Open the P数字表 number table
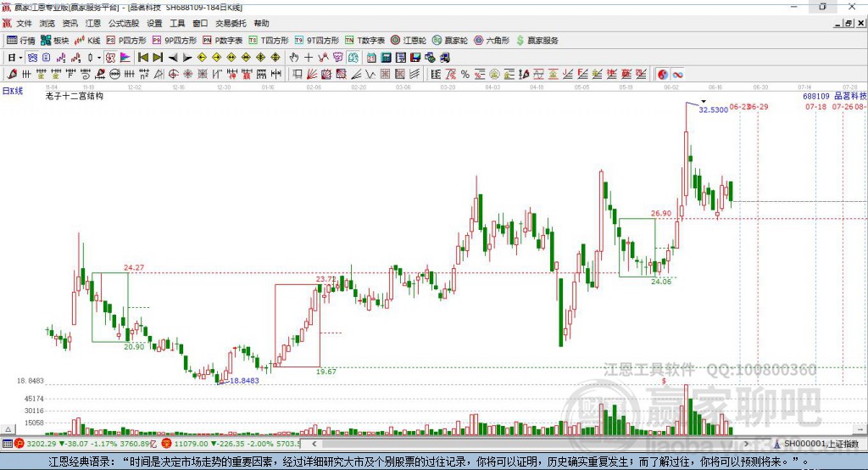This screenshot has height=470, width=868. (223, 41)
